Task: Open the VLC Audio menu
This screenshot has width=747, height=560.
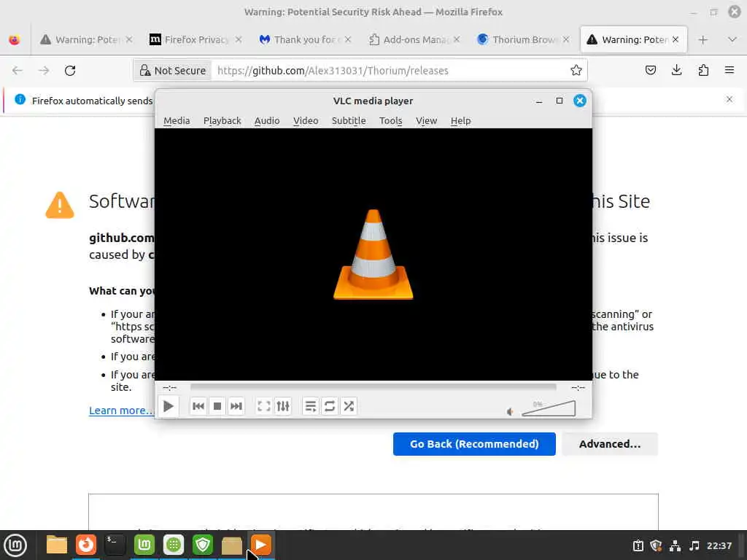Action: 267,120
